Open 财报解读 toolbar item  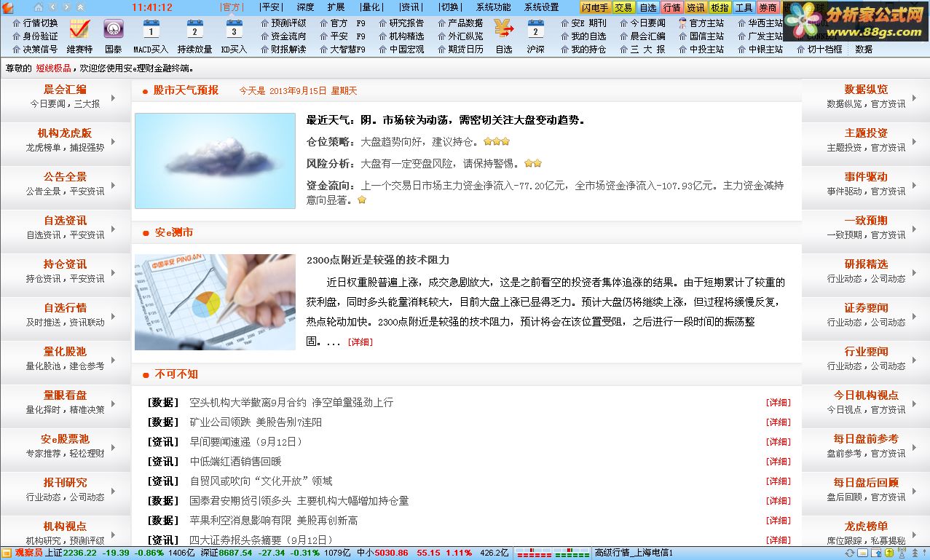(x=283, y=50)
